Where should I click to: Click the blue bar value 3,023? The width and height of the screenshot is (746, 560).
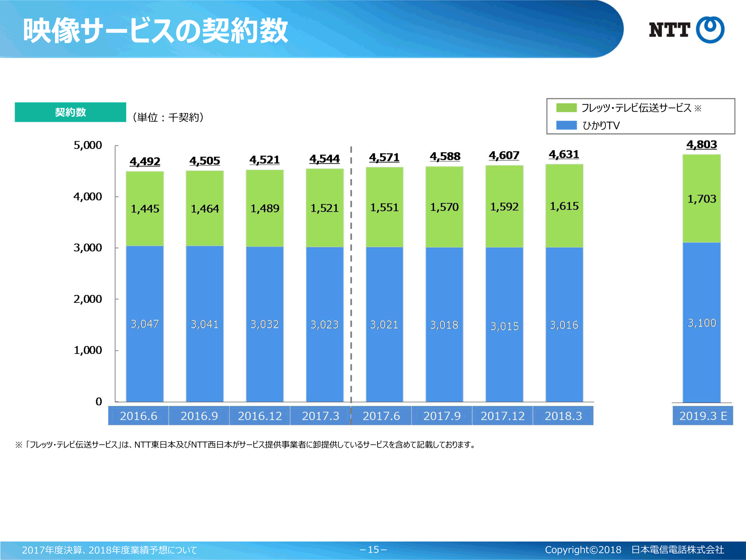click(325, 325)
